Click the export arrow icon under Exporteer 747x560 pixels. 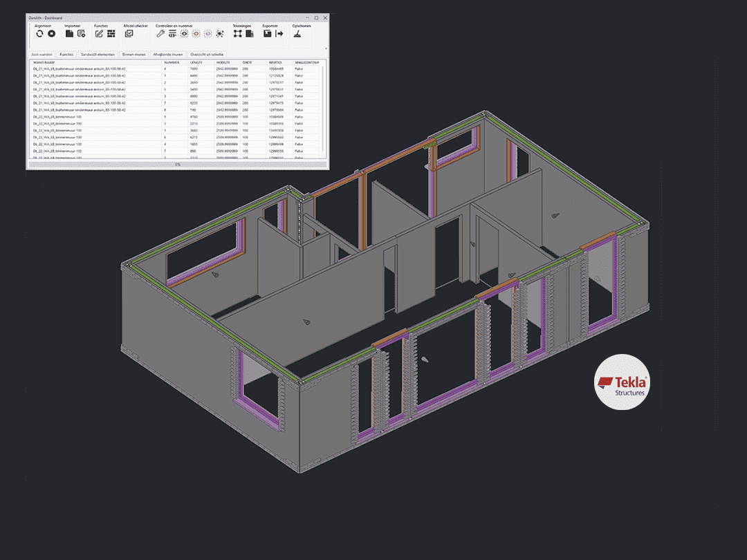(279, 33)
